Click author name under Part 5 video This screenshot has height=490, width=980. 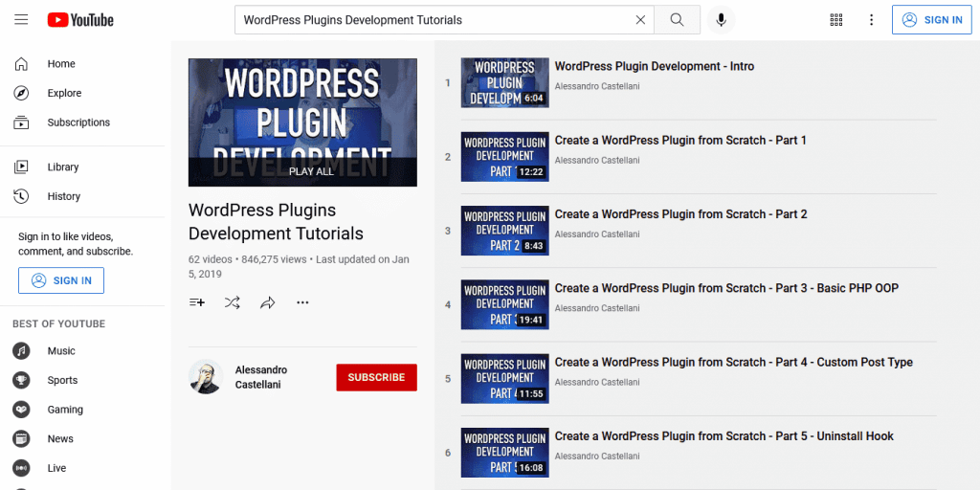pyautogui.click(x=597, y=457)
